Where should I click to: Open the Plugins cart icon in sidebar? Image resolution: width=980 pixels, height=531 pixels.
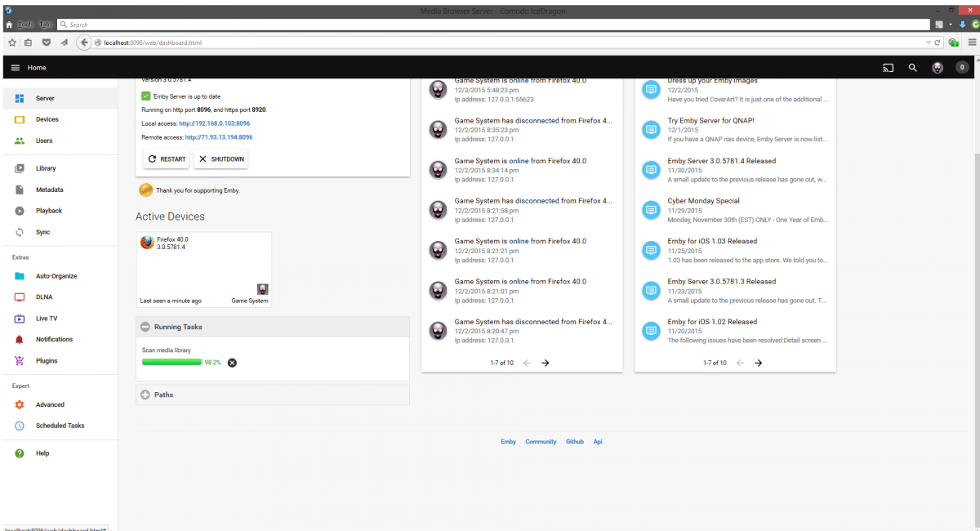pos(20,360)
